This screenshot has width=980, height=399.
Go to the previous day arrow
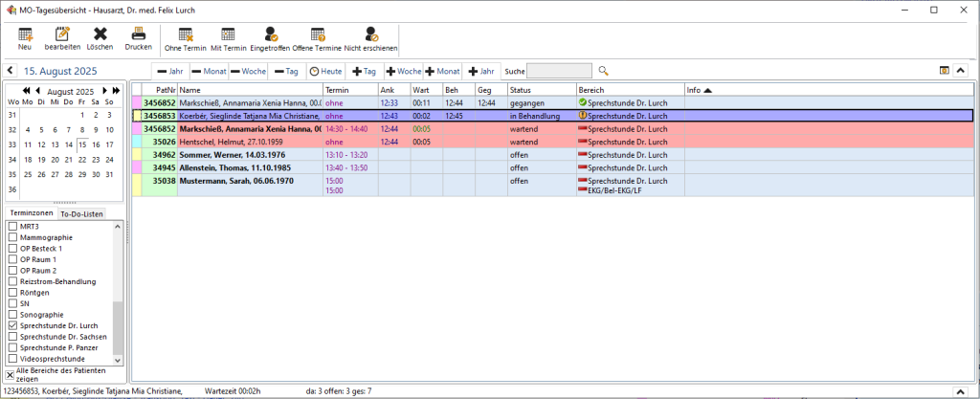click(x=10, y=71)
